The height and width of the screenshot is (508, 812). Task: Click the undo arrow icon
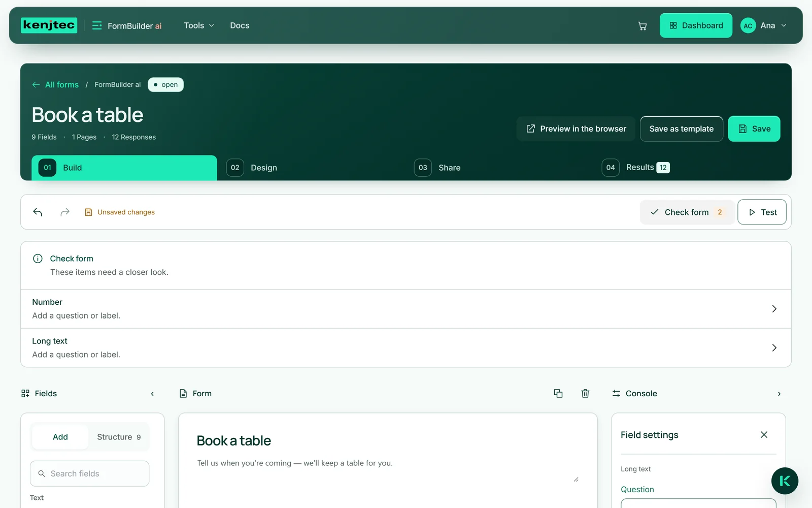coord(38,212)
